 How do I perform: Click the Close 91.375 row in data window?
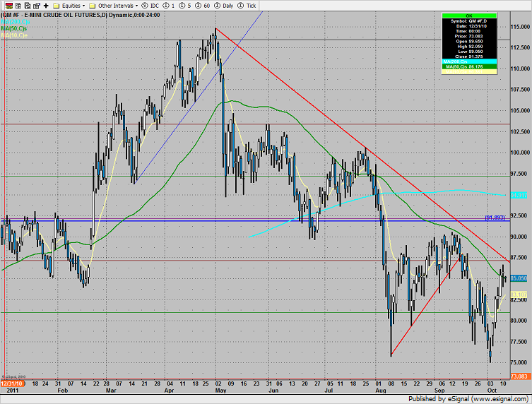(469, 57)
